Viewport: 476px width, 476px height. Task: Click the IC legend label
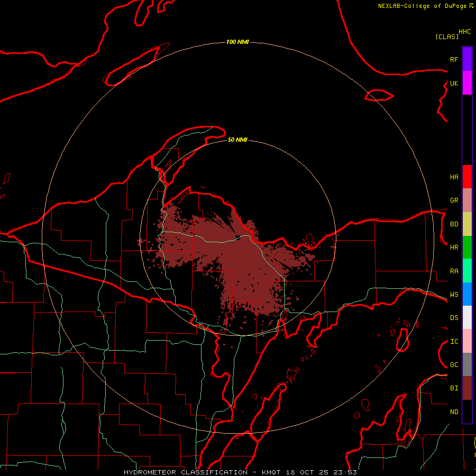tap(454, 342)
